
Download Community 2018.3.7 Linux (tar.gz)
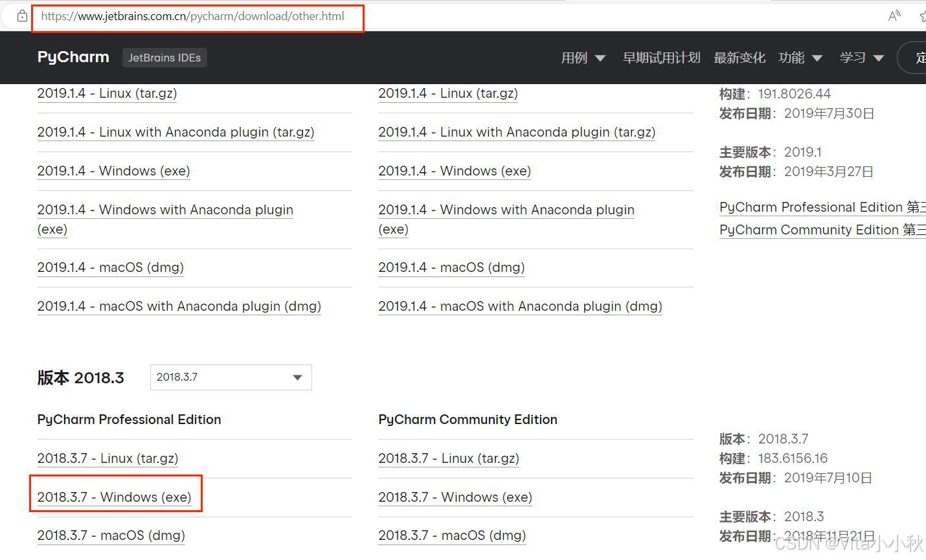[449, 458]
